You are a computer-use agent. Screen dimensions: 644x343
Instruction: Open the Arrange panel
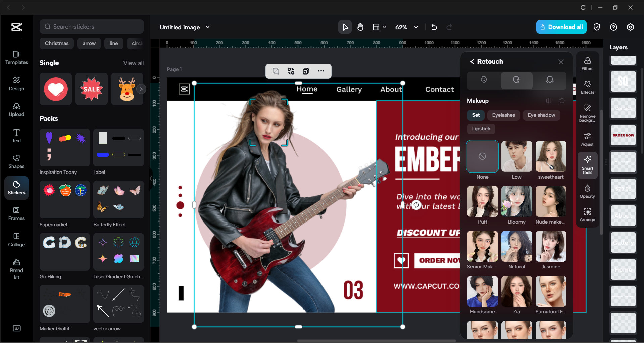[x=587, y=215]
